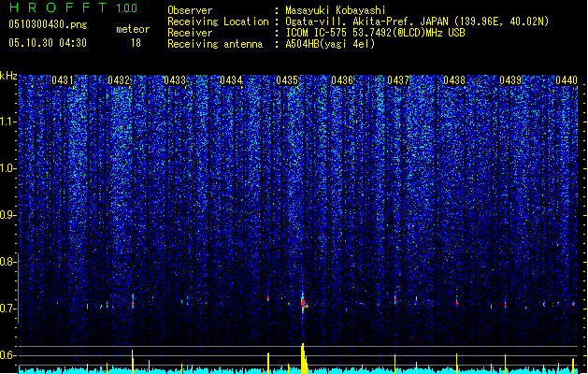The width and height of the screenshot is (588, 374).
Task: Select the observer name Masayuki Kobayashi
Action: click(336, 10)
